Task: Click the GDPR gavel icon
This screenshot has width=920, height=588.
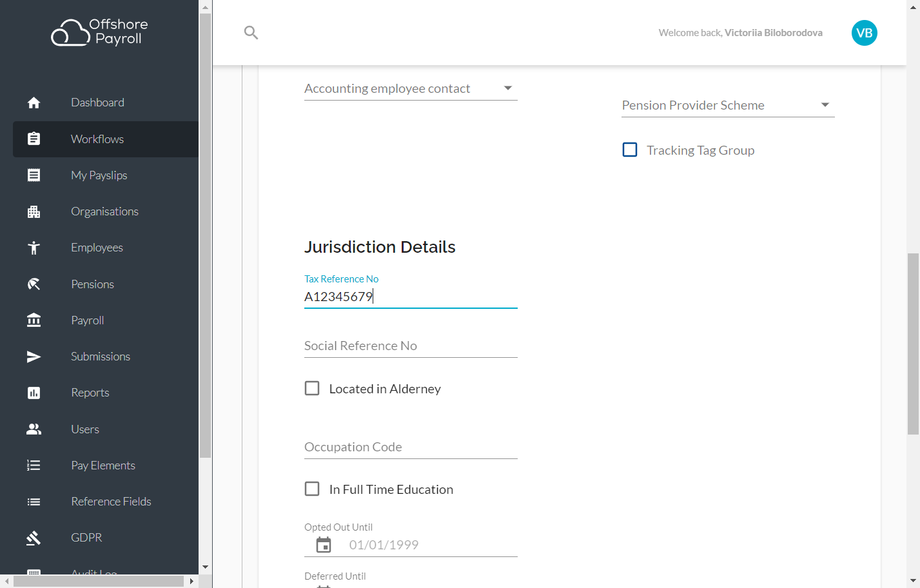Action: (34, 538)
